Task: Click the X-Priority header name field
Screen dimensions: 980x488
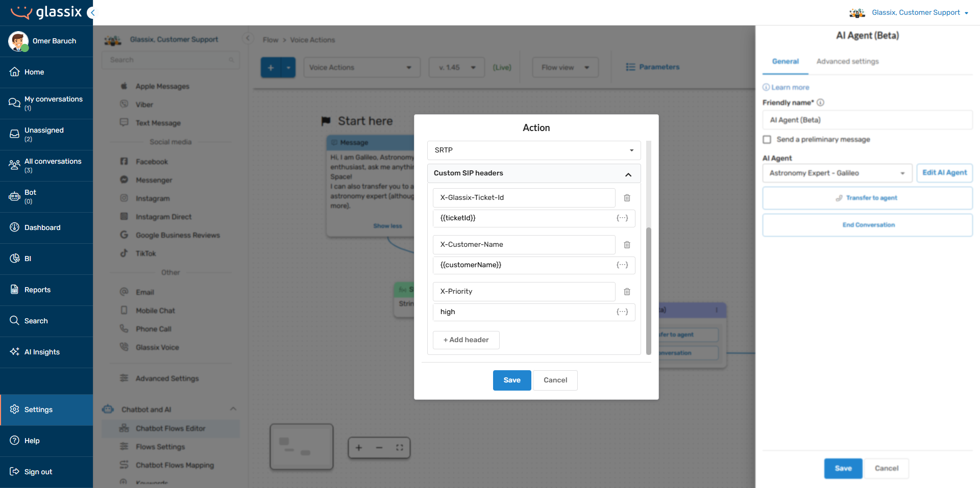Action: pyautogui.click(x=524, y=292)
